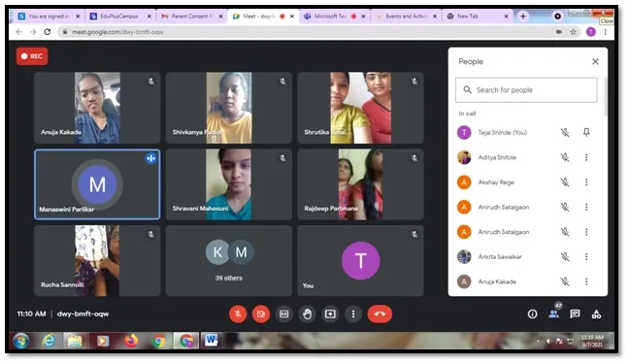This screenshot has height=364, width=629.
Task: Open more actions for Akshay Rege
Action: pos(586,182)
